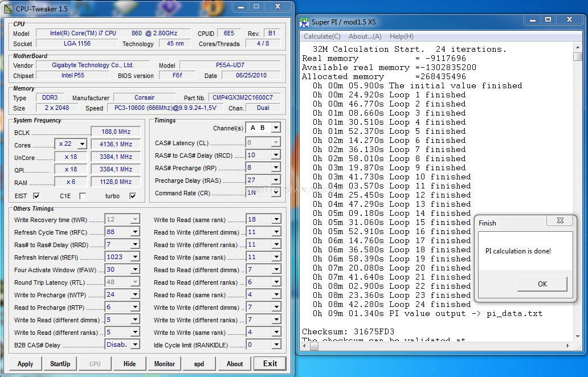588x377 pixels.
Task: Open the Cores multiplier dropdown
Action: [x=82, y=144]
